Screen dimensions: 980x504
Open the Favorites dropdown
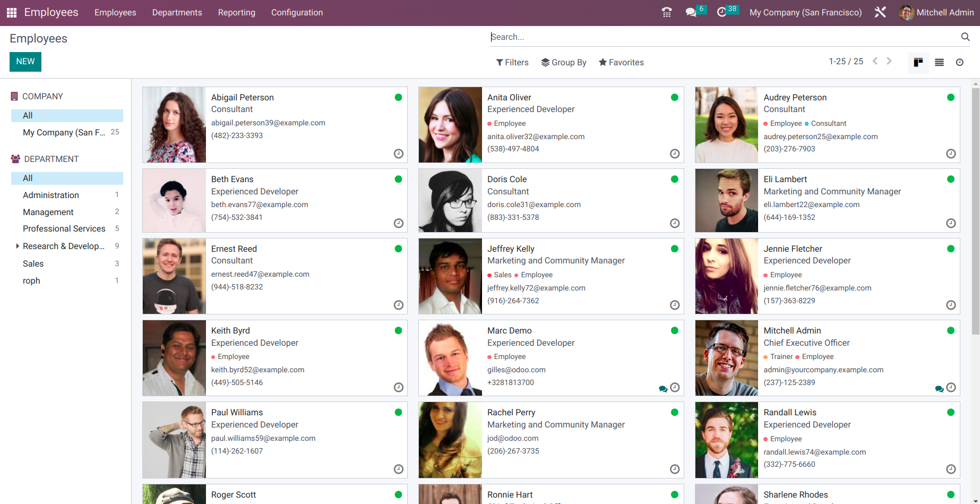pos(621,62)
